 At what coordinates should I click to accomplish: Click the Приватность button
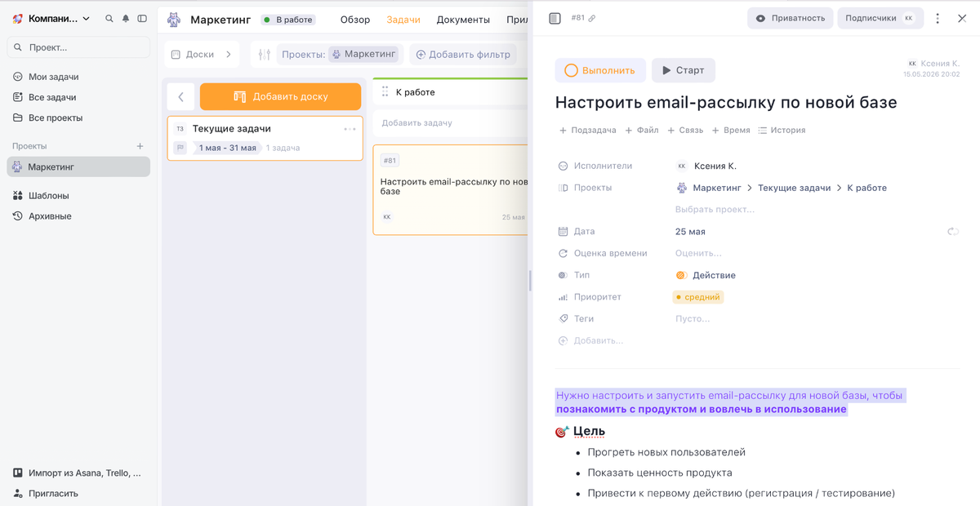[x=790, y=18]
